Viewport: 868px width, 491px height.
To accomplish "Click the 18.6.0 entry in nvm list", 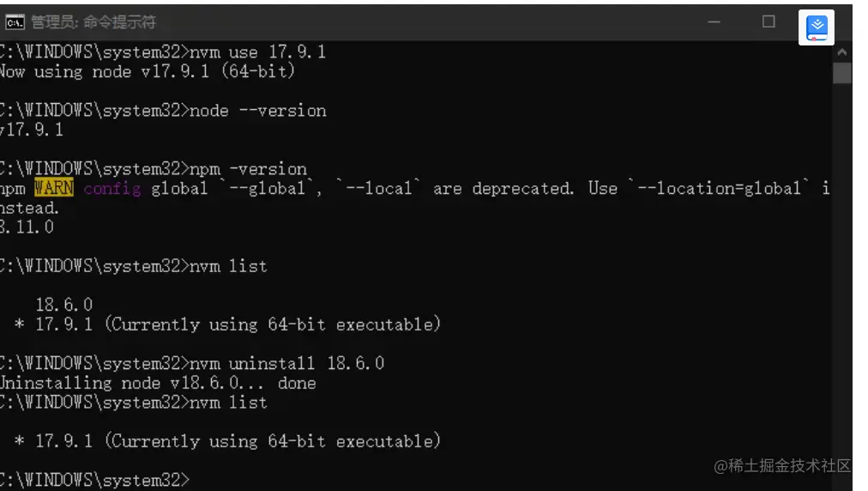I will (63, 305).
